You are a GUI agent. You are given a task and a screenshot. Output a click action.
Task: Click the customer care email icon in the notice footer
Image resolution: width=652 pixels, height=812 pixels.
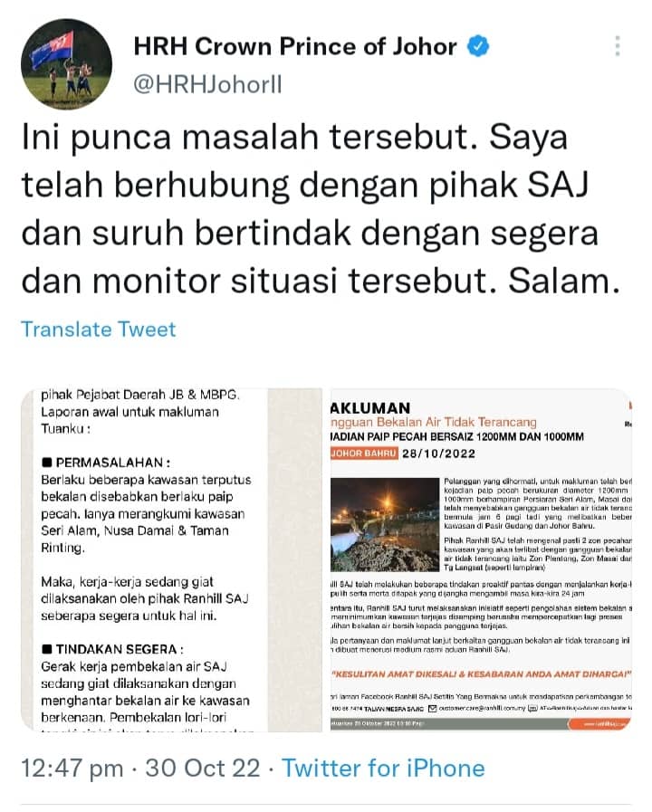(433, 709)
